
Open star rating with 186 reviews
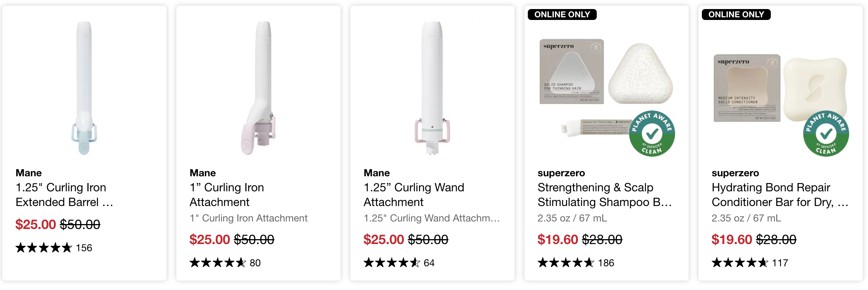576,263
